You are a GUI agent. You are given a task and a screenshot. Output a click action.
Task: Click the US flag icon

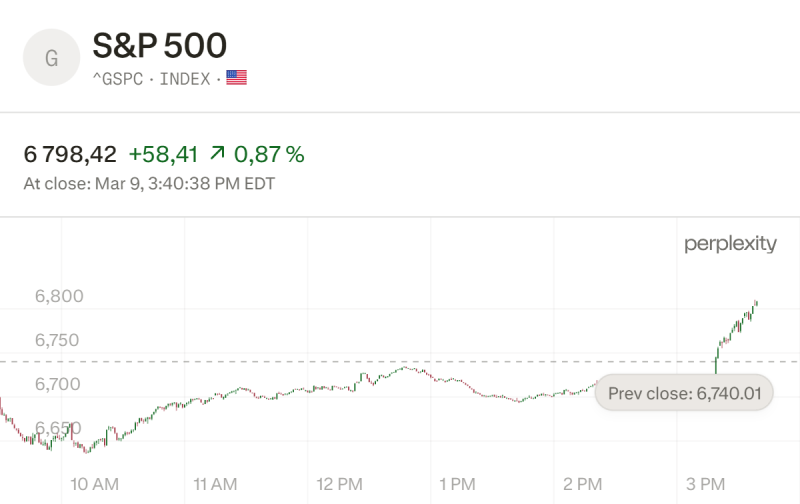[x=236, y=78]
